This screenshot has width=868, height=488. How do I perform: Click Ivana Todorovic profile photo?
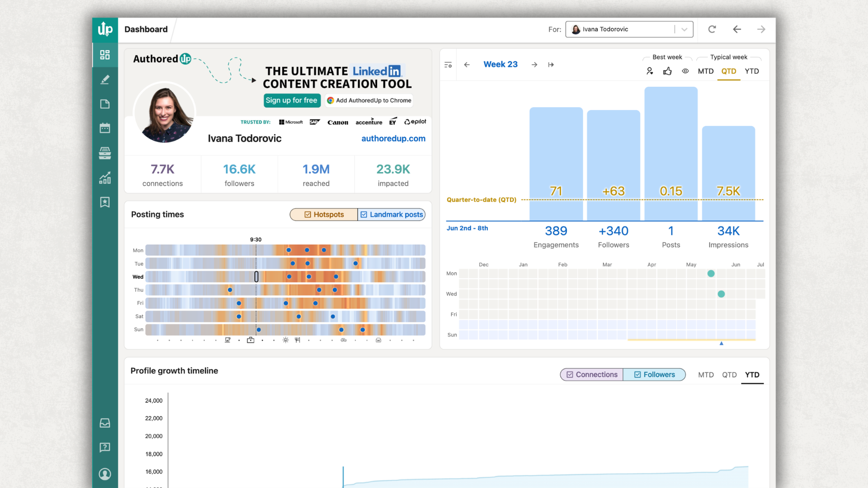pyautogui.click(x=165, y=113)
